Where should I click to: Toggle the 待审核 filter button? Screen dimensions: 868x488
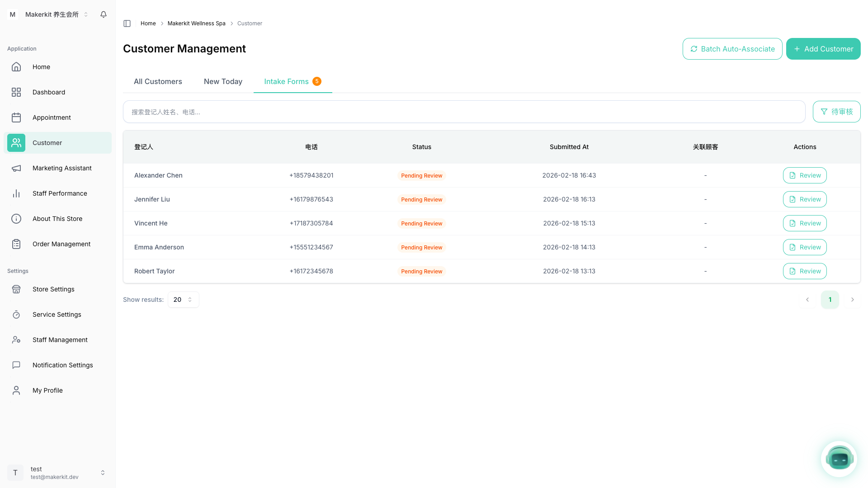[836, 112]
